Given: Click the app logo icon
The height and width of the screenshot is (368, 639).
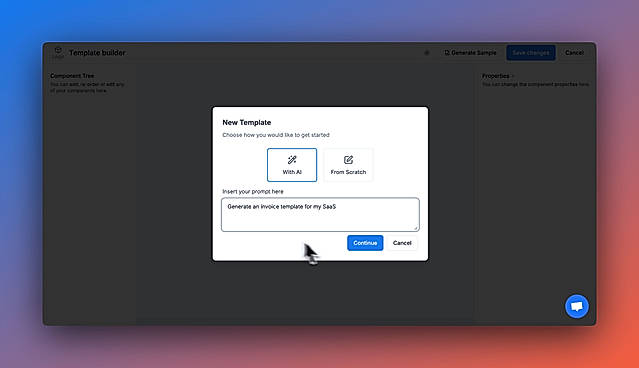Looking at the screenshot, I should pos(58,53).
